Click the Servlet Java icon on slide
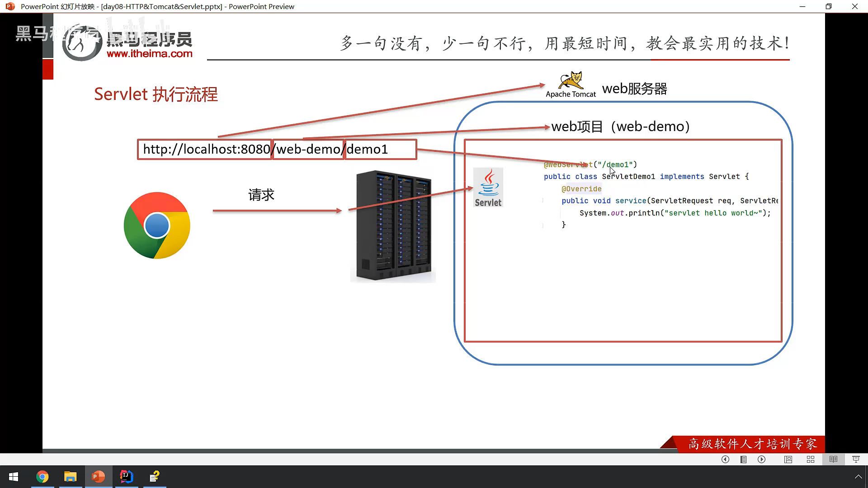 488,188
